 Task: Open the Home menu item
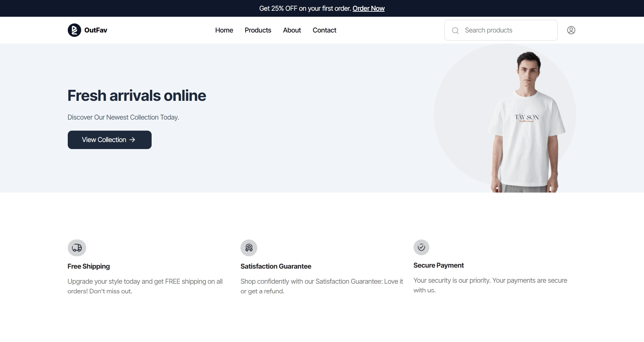tap(224, 30)
